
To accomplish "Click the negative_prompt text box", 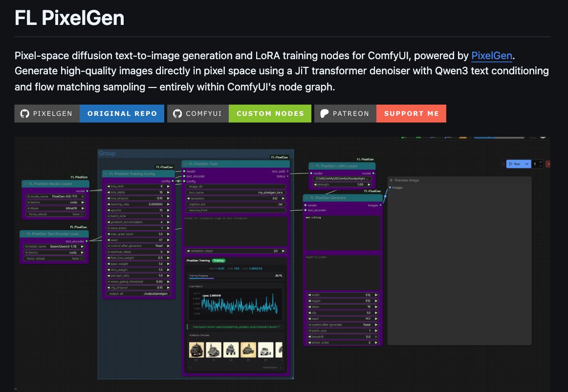I will (342, 272).
